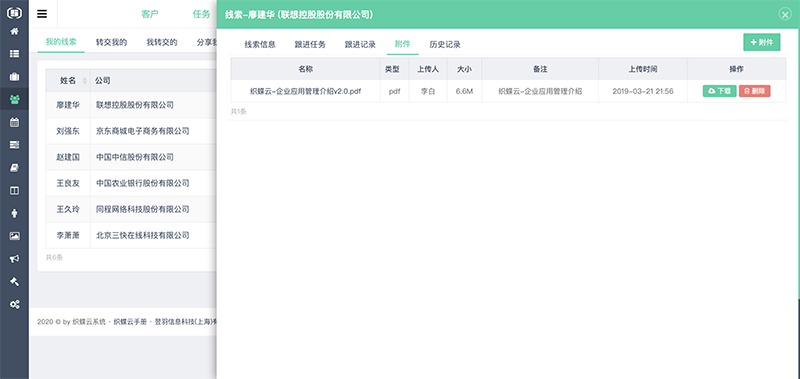Click the 同程网络科技股份有限公司 company cell

pyautogui.click(x=143, y=209)
